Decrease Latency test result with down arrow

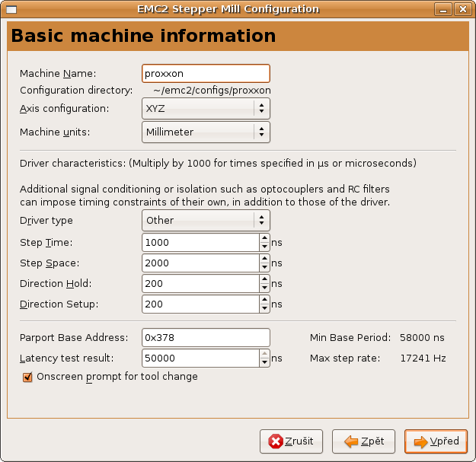264,362
